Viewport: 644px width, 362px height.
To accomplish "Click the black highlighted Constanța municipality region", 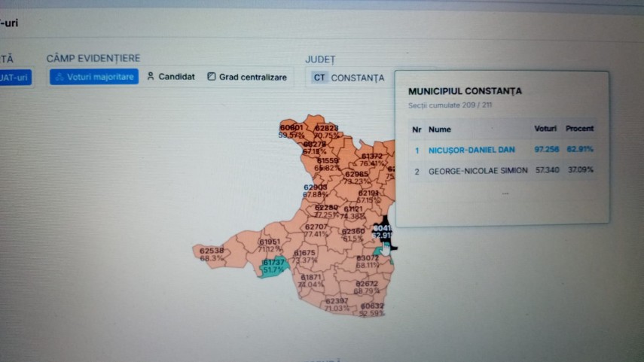I will [x=384, y=232].
